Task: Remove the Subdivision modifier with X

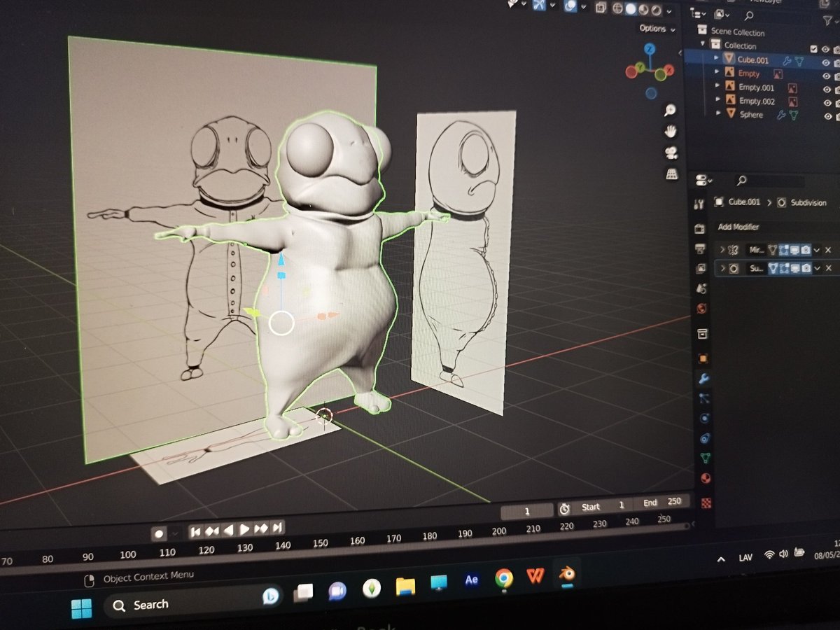Action: coord(829,268)
